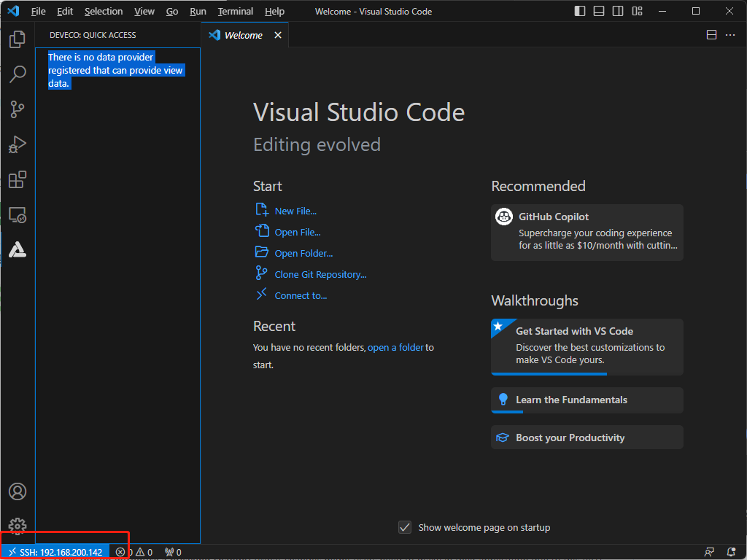
Task: Open the Remote Explorer view
Action: [x=18, y=215]
